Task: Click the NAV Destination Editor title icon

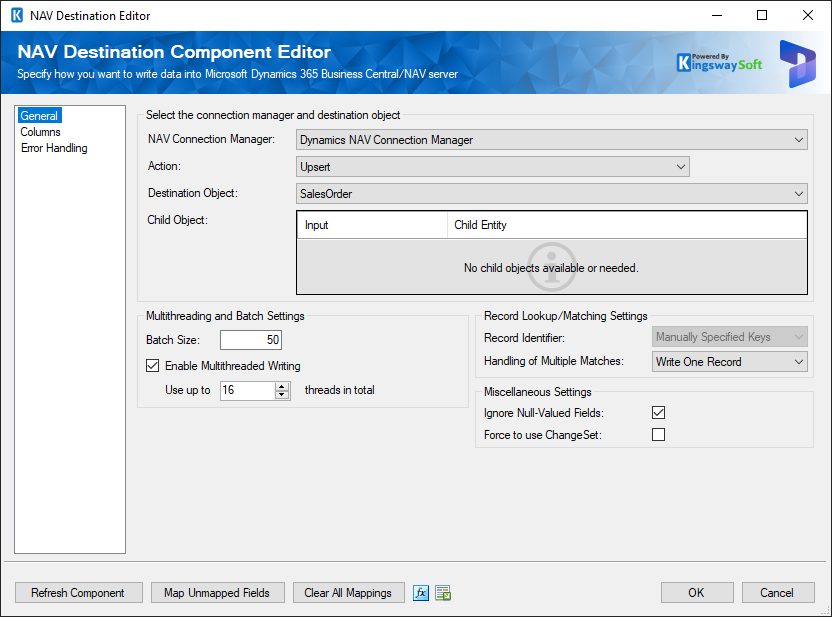Action: [17, 15]
